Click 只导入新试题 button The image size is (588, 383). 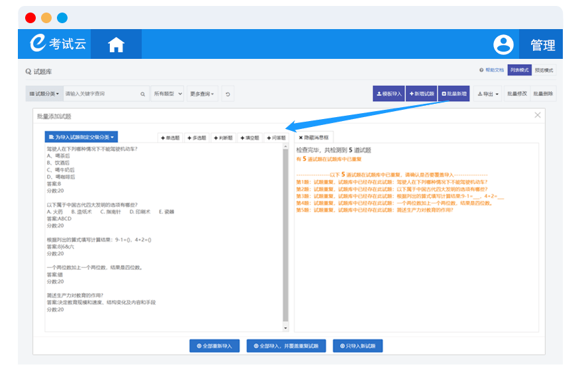click(x=358, y=346)
